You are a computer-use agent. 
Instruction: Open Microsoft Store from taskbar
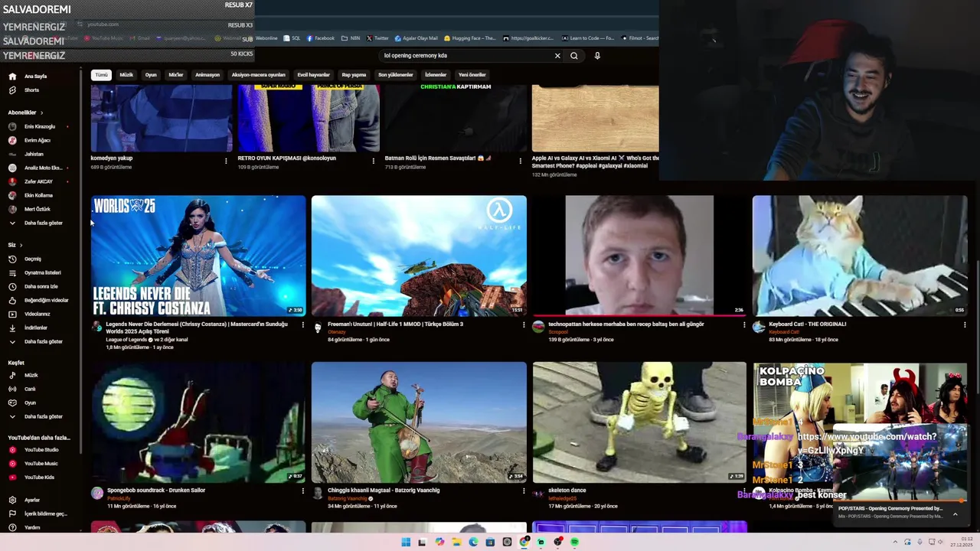click(x=490, y=543)
